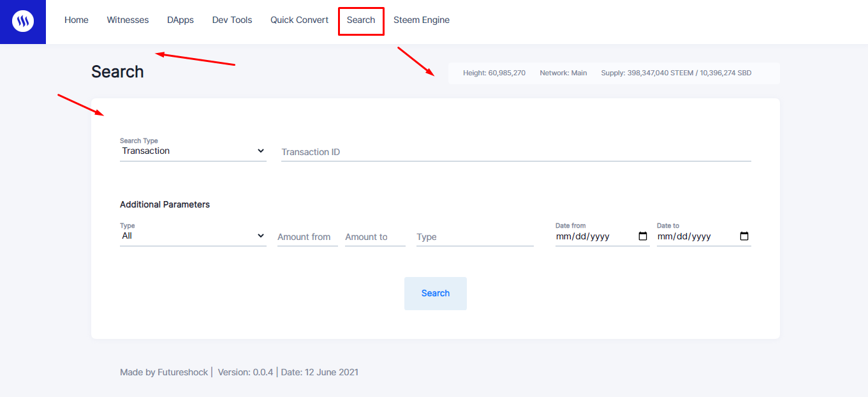868x397 pixels.
Task: Click the Date to mm/dd/yyyy field
Action: coord(704,236)
